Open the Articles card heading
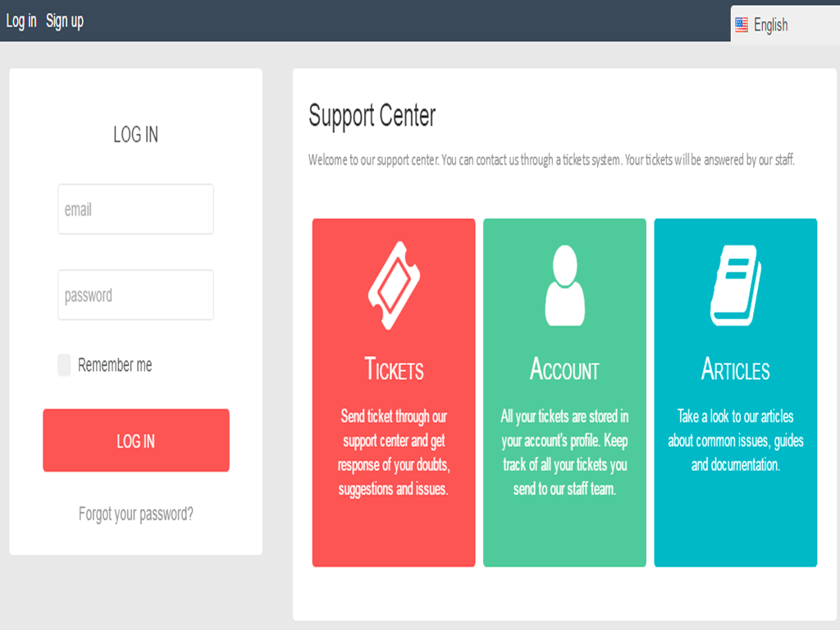The image size is (840, 630). (x=735, y=369)
